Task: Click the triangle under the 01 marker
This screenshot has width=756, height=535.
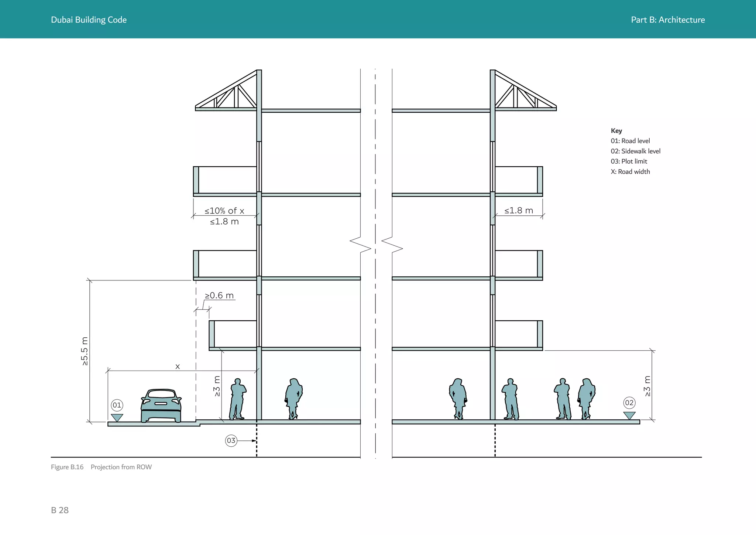Action: [x=117, y=418]
